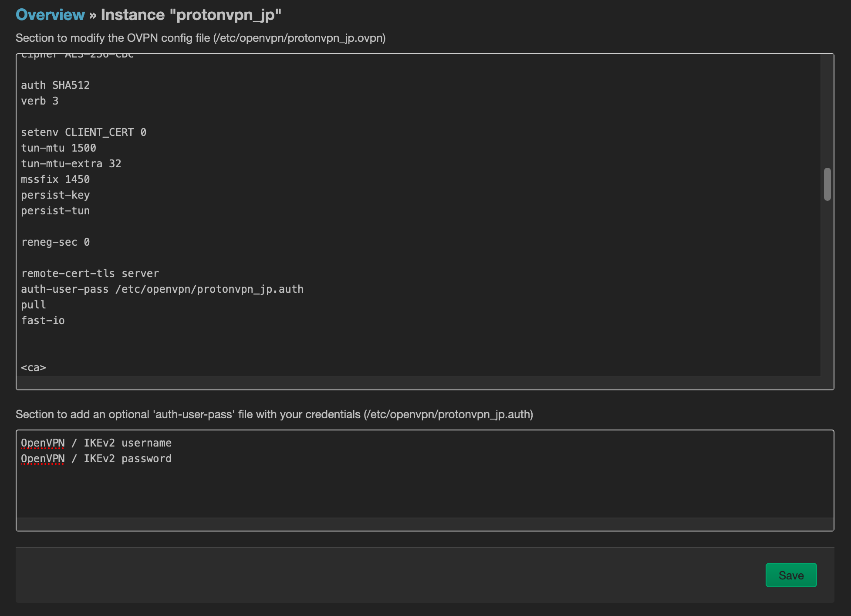Click the 'OpenVPN / IKEv2 username' credentials line
Image resolution: width=851 pixels, height=616 pixels.
pos(96,443)
